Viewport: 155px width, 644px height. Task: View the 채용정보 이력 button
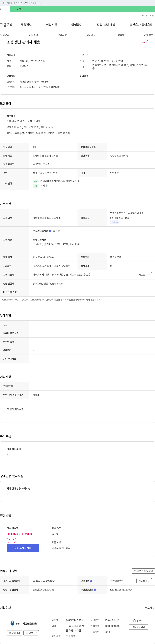139,627
